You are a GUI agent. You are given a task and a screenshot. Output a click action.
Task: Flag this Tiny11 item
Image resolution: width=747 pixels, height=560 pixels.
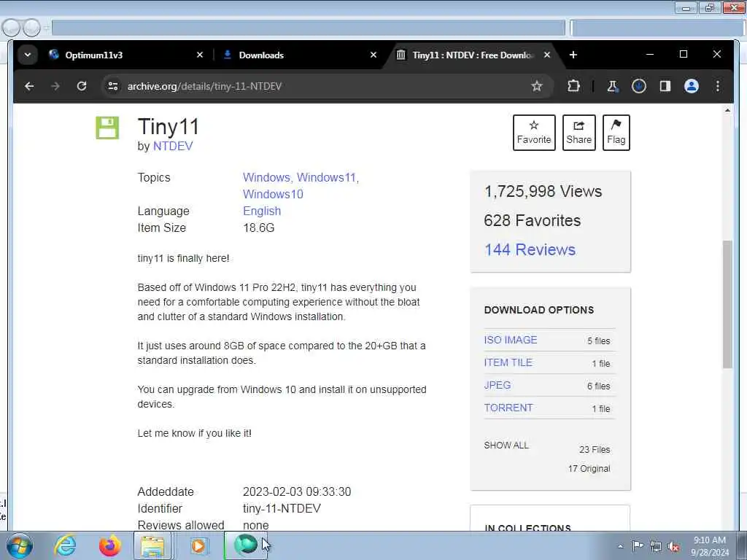point(616,133)
